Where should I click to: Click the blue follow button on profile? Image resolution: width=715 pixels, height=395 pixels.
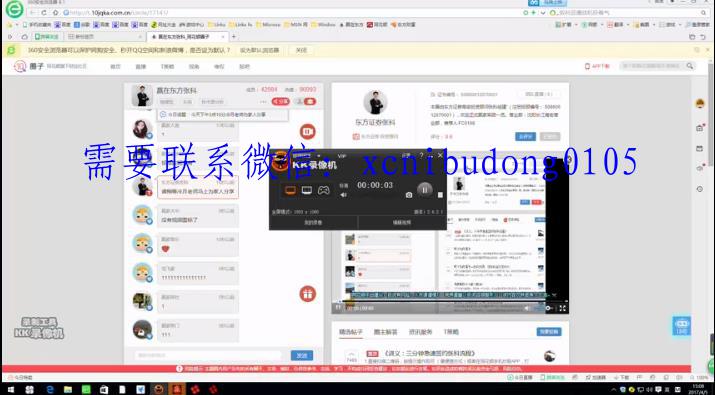525,136
